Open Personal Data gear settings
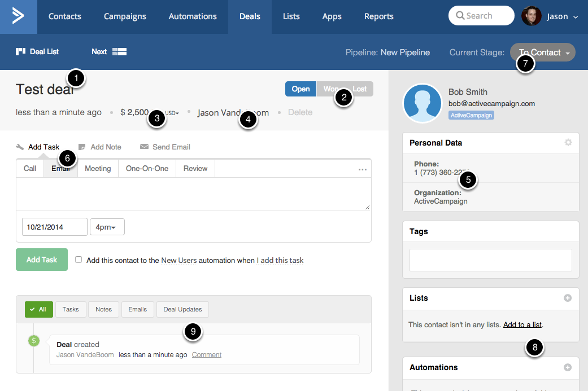588x391 pixels. coord(568,142)
